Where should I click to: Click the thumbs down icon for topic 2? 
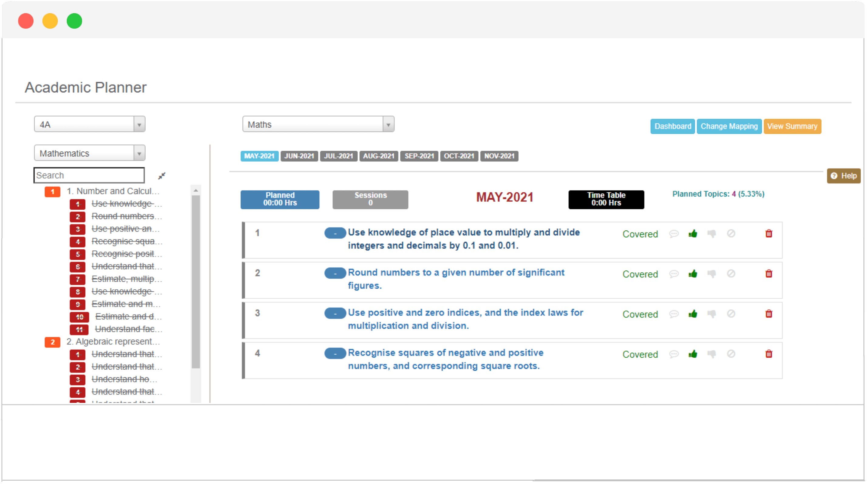coord(712,273)
